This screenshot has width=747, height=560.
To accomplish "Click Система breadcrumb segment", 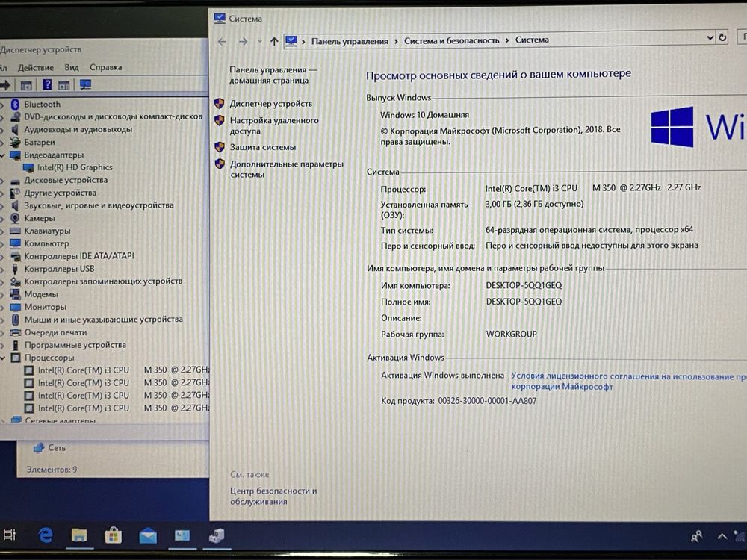I will 532,40.
